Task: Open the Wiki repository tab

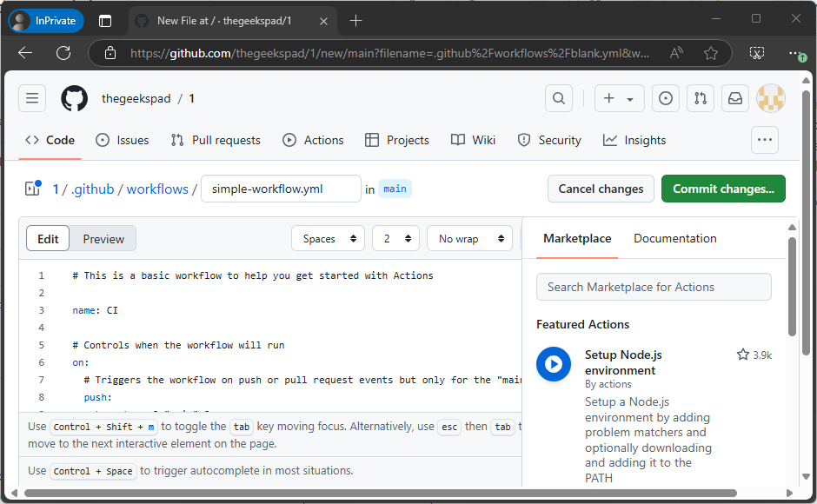Action: (473, 140)
